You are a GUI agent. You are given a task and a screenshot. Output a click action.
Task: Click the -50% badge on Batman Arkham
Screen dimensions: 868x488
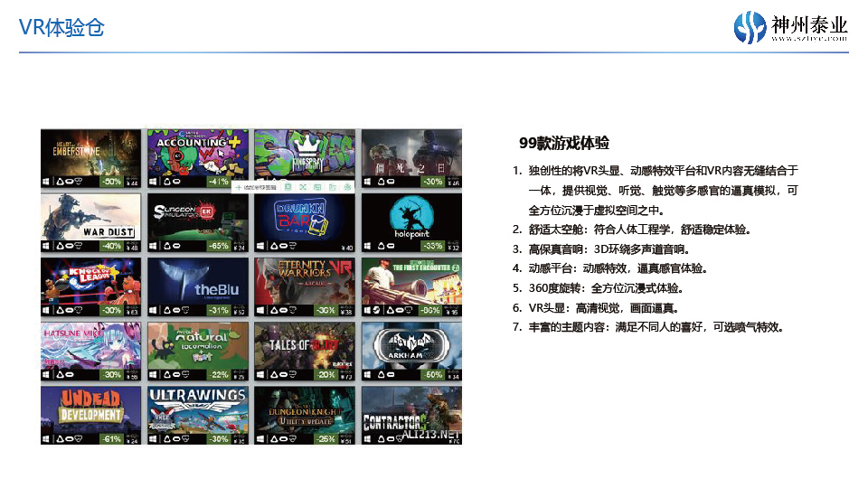[x=433, y=374]
